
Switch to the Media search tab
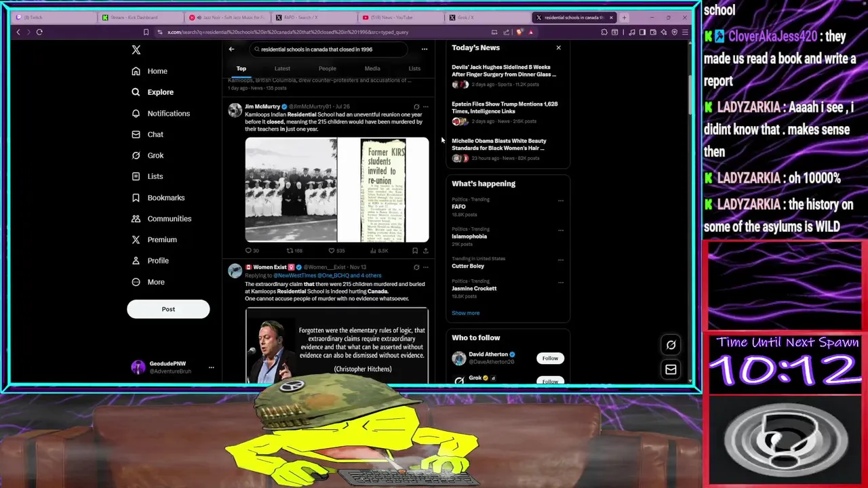click(x=372, y=68)
